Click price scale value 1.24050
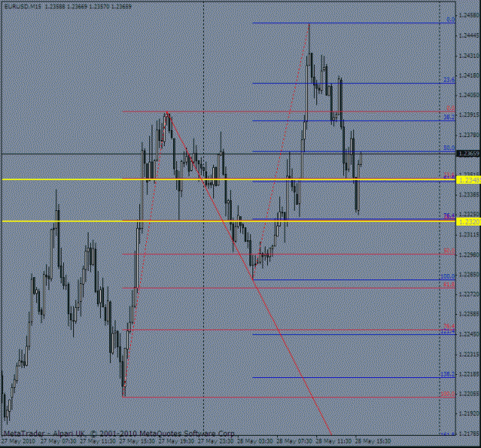 [x=469, y=95]
